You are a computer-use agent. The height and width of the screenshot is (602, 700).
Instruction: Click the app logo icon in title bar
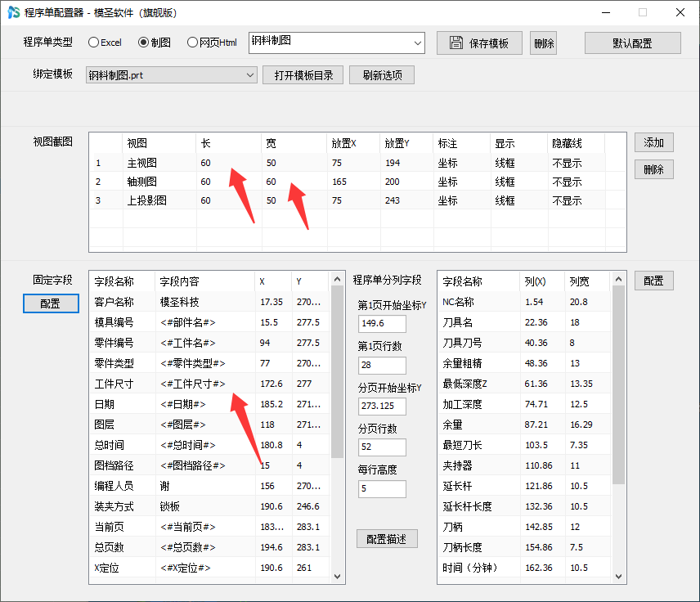[14, 12]
